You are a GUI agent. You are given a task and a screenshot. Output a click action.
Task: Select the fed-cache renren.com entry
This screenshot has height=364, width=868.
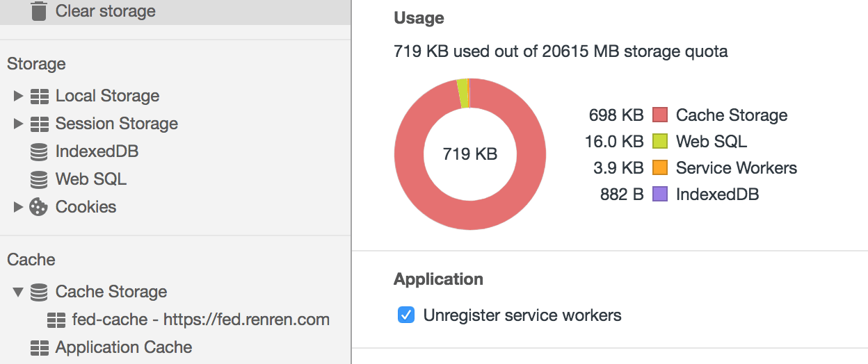click(x=200, y=320)
